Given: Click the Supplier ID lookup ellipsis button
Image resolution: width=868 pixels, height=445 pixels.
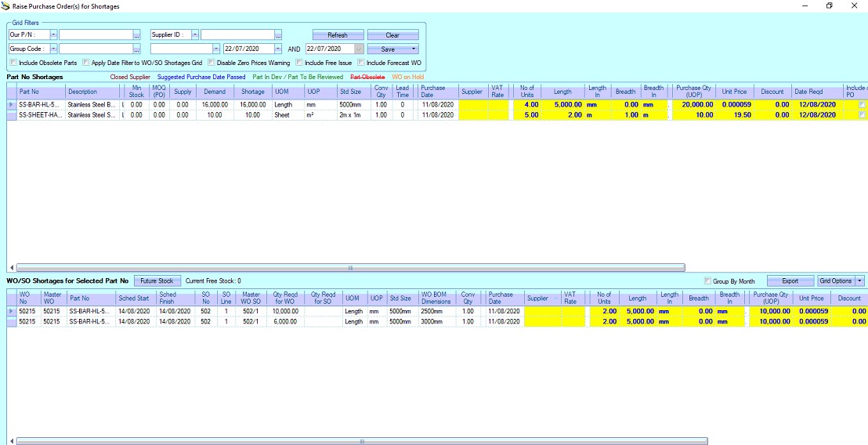Looking at the screenshot, I should point(278,35).
